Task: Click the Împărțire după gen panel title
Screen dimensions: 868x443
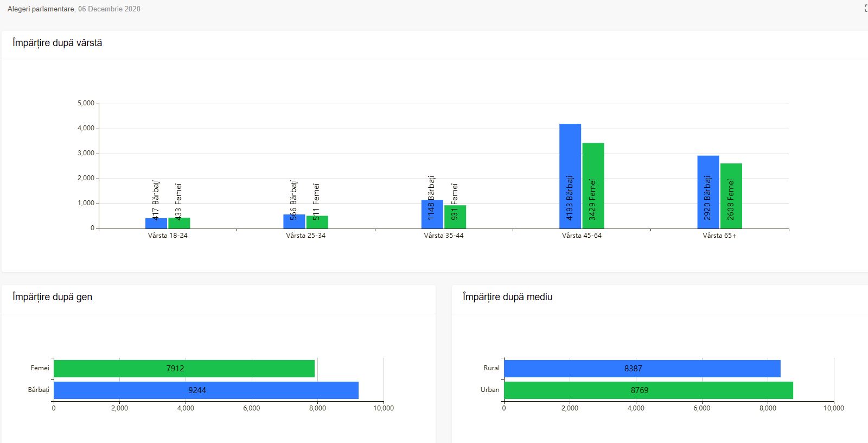Action: click(x=53, y=297)
